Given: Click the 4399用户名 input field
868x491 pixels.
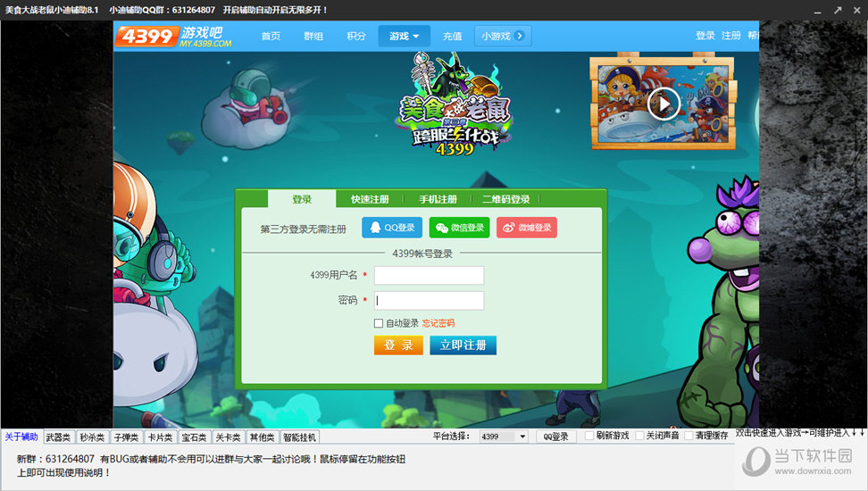Looking at the screenshot, I should (x=429, y=275).
